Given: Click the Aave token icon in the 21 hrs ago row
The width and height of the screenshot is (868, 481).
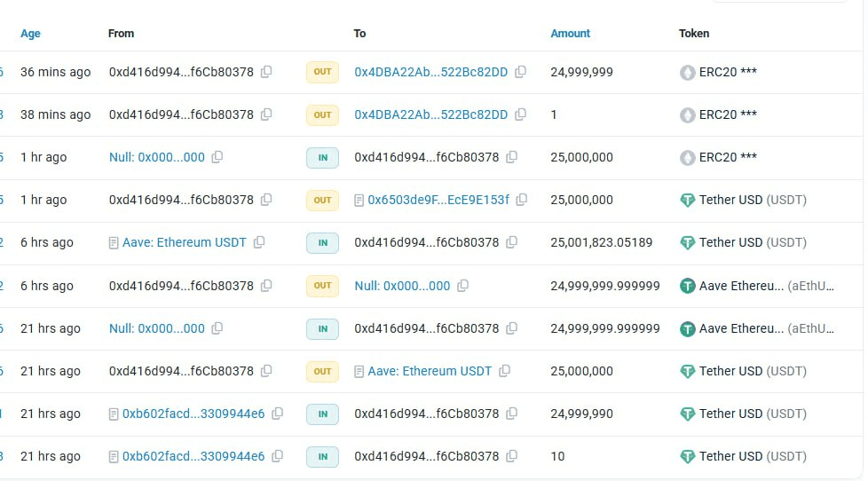Looking at the screenshot, I should [x=687, y=328].
